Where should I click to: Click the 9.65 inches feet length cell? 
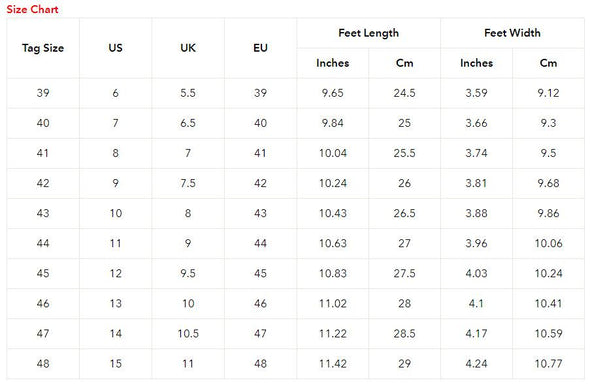tap(333, 93)
